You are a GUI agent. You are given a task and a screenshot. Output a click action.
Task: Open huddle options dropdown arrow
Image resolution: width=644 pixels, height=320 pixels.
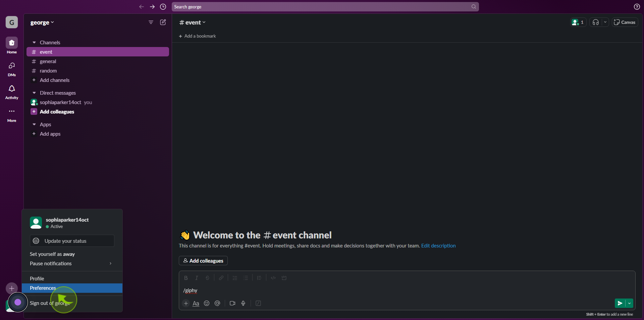click(605, 22)
